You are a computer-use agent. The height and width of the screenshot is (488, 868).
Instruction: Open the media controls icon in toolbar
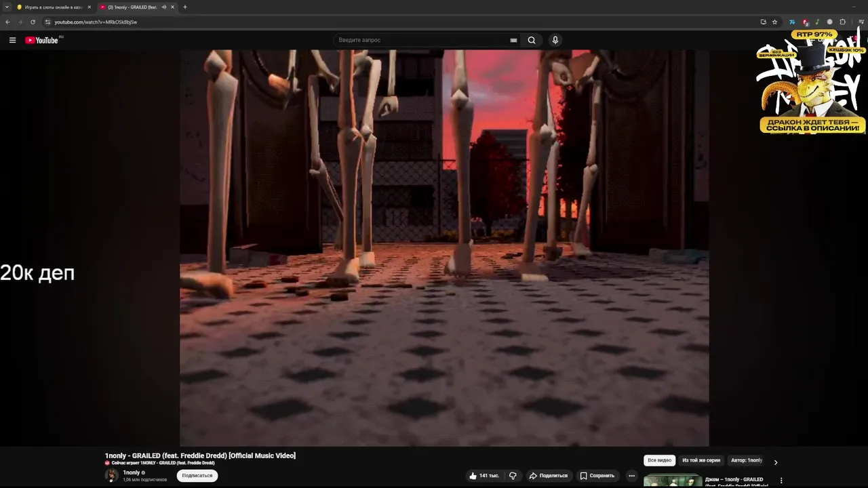point(861,22)
